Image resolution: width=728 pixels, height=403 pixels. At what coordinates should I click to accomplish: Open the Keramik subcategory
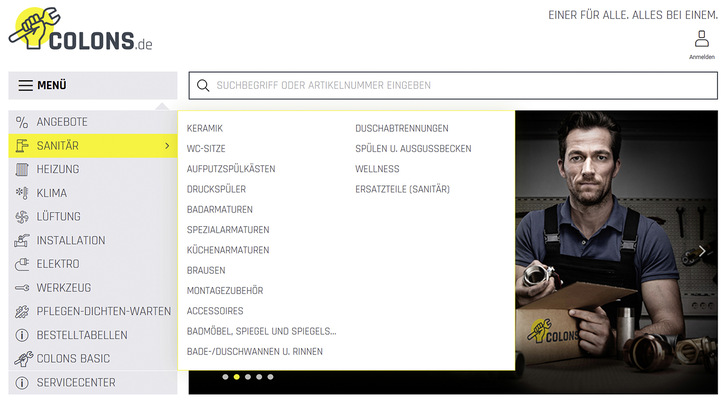[205, 128]
